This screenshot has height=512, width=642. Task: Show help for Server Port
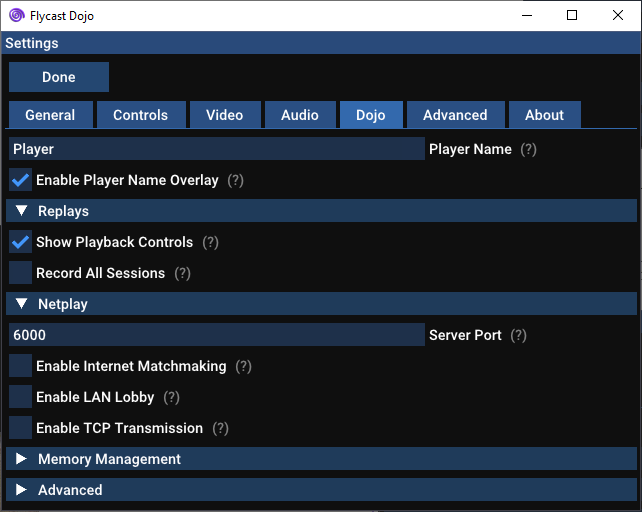[x=518, y=335]
